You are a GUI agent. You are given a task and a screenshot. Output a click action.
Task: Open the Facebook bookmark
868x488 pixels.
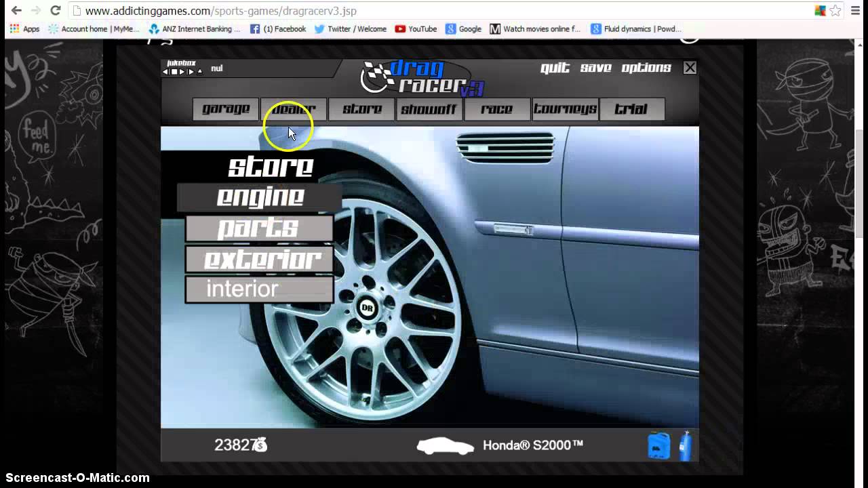pyautogui.click(x=278, y=29)
